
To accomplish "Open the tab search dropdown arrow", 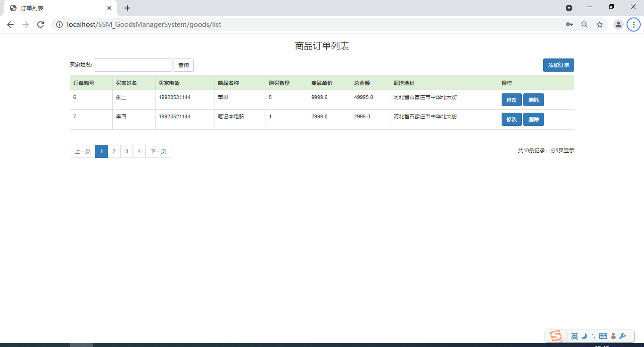I will (569, 8).
